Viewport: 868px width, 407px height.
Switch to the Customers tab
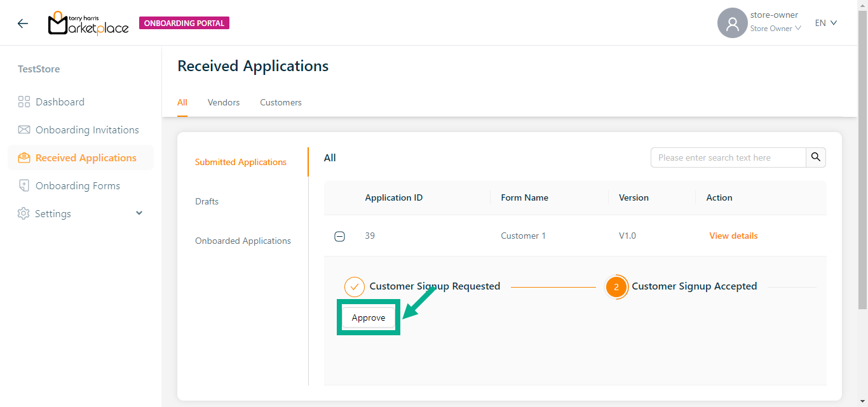(281, 102)
